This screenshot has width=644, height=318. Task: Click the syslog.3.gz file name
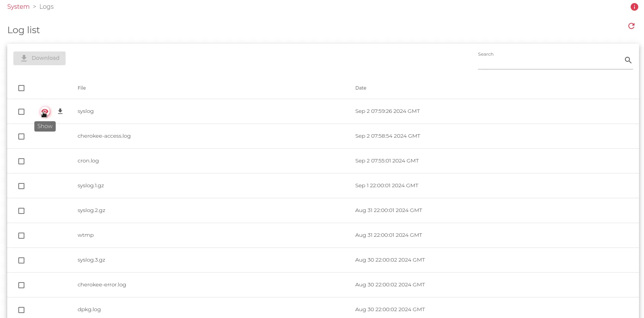coord(91,260)
